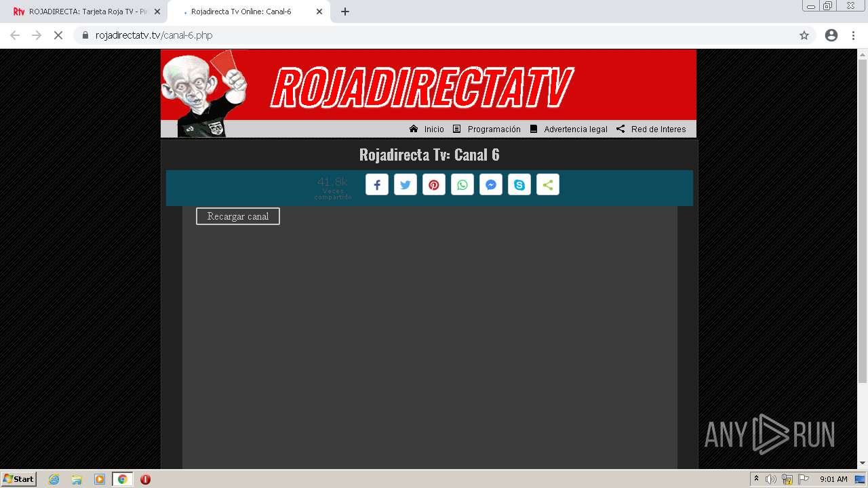
Task: Share the channel via Skype
Action: [x=519, y=185]
